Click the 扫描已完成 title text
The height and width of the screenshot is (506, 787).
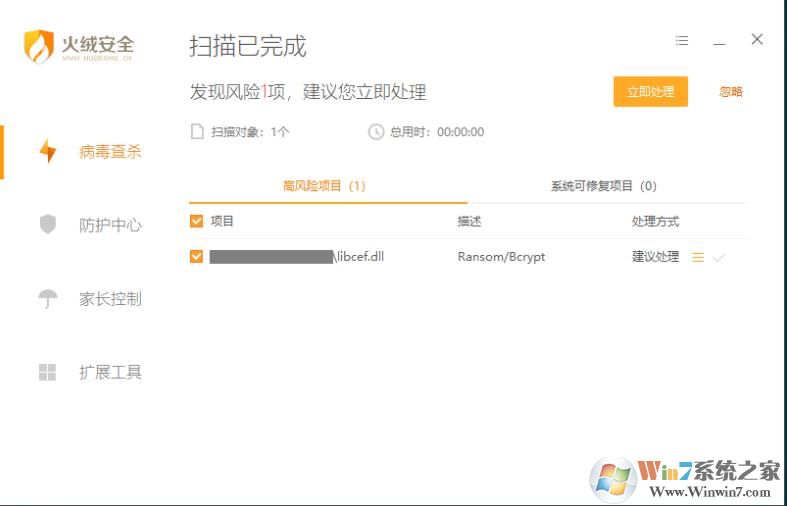coord(247,47)
